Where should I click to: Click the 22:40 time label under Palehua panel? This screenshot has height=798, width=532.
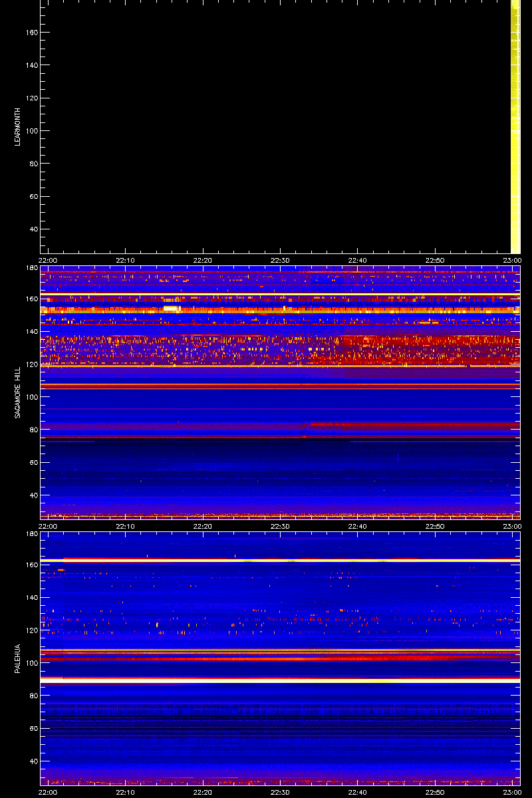(x=358, y=792)
